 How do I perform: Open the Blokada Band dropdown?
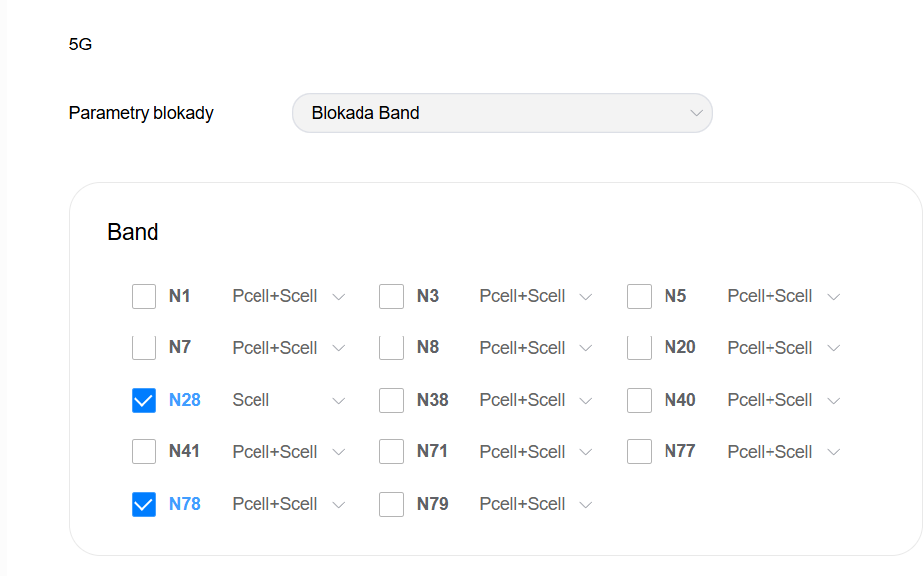tap(502, 113)
